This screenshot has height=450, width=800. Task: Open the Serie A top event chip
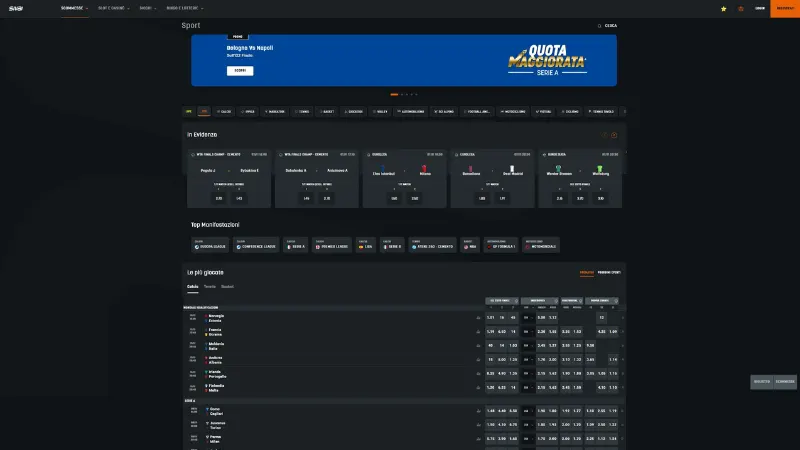click(x=295, y=245)
